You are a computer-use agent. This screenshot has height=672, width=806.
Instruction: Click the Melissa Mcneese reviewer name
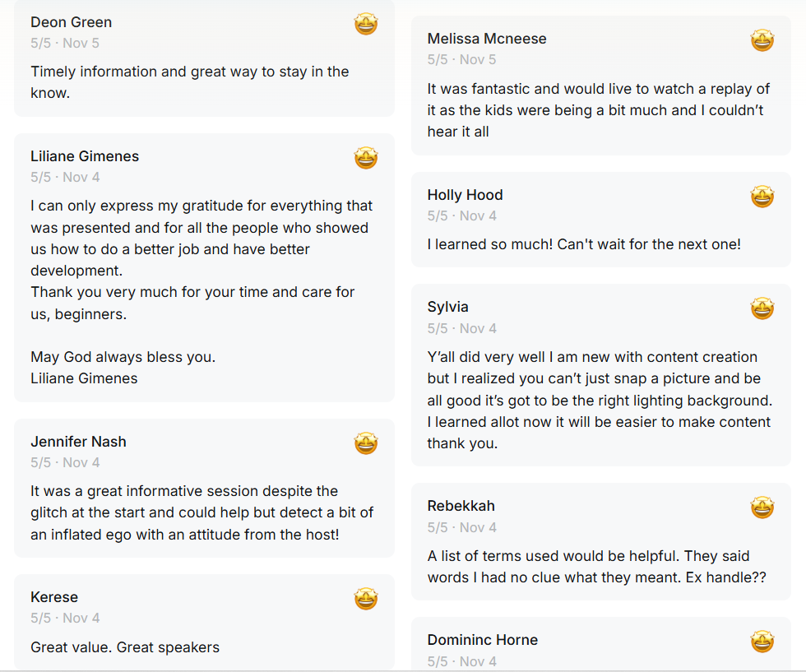pos(487,39)
